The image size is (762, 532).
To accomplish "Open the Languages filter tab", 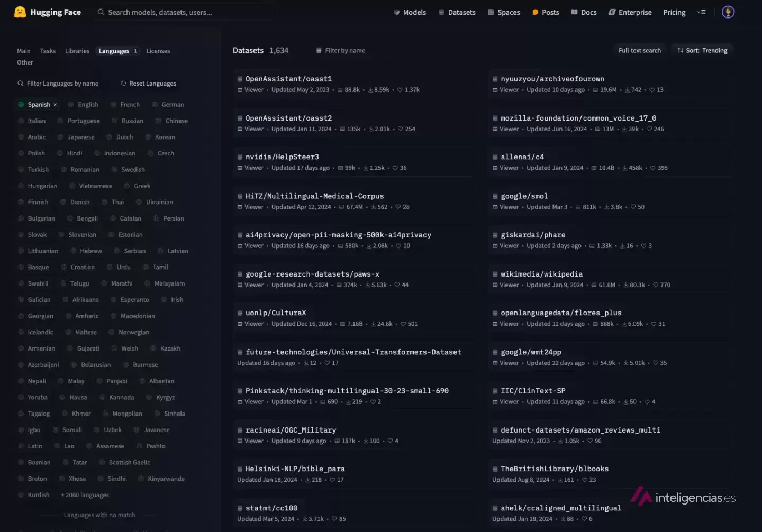I will pyautogui.click(x=119, y=51).
